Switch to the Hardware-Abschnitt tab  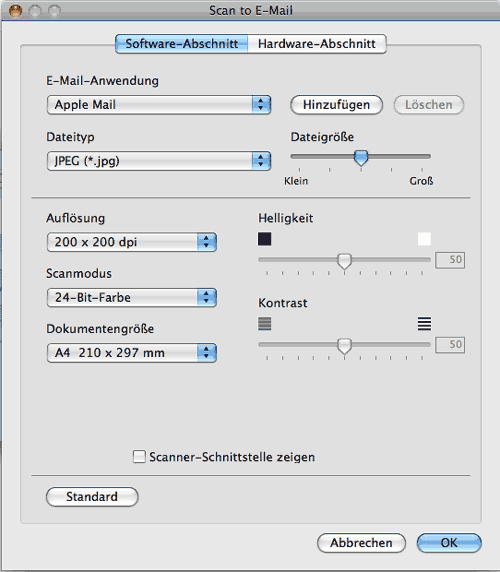[x=317, y=44]
